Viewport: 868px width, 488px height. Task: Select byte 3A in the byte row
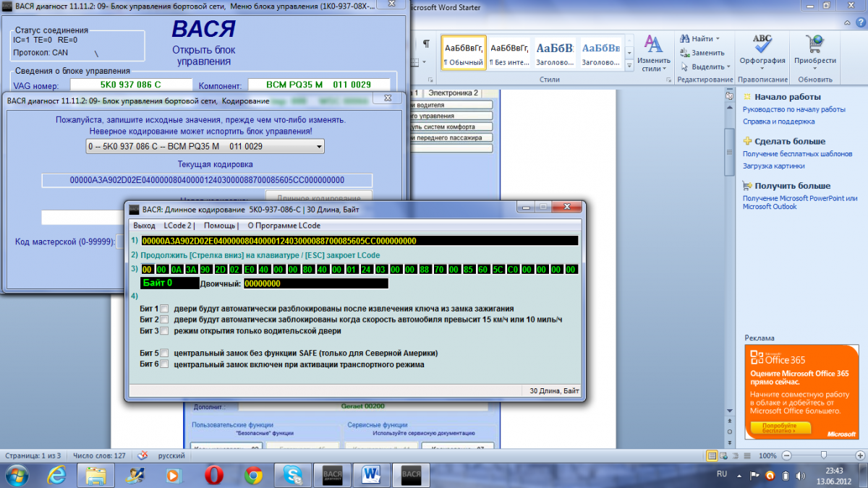click(191, 270)
